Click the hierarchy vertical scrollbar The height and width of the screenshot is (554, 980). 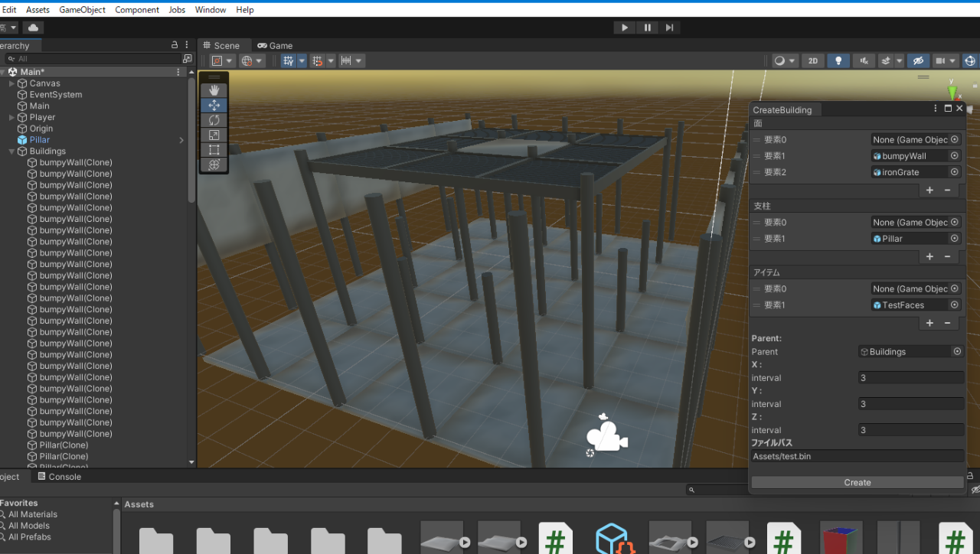coord(191,138)
